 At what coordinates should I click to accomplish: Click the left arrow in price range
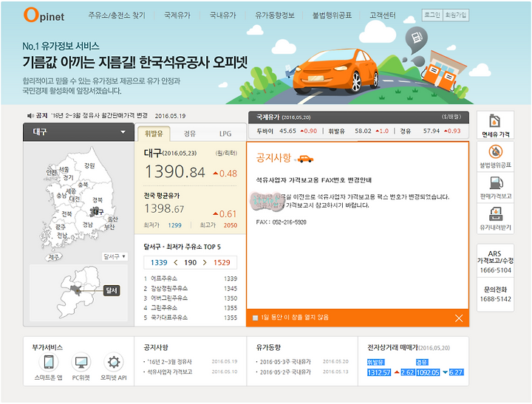click(176, 262)
